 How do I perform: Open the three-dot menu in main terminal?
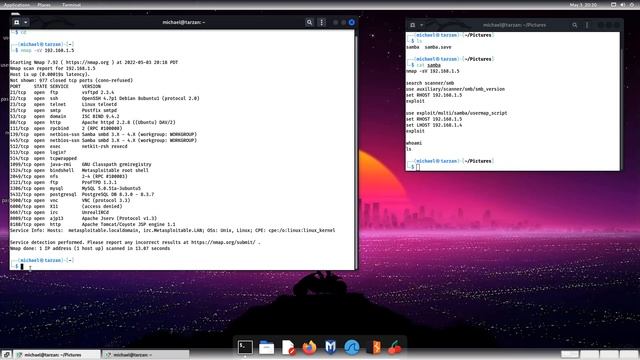coord(322,22)
